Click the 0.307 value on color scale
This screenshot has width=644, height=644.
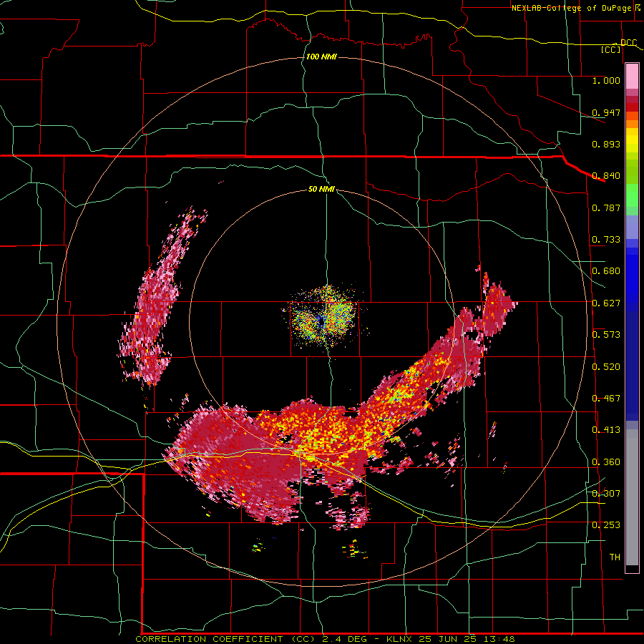coord(606,493)
